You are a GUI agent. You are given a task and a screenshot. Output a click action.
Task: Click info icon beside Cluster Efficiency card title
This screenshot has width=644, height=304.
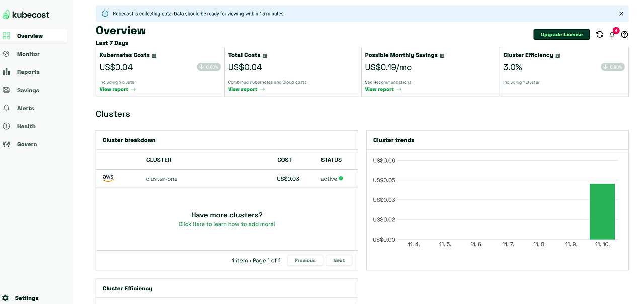tap(558, 56)
